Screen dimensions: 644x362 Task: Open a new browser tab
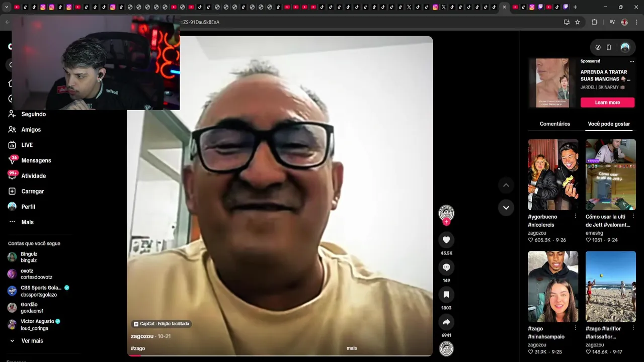[x=575, y=7]
